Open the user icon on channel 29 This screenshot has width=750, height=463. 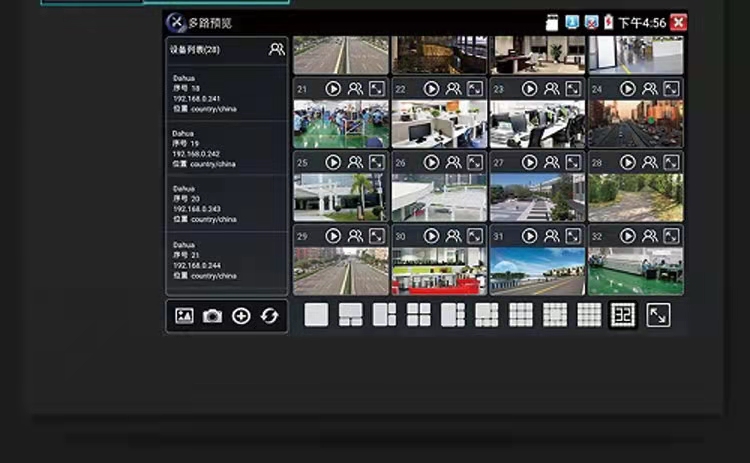355,236
